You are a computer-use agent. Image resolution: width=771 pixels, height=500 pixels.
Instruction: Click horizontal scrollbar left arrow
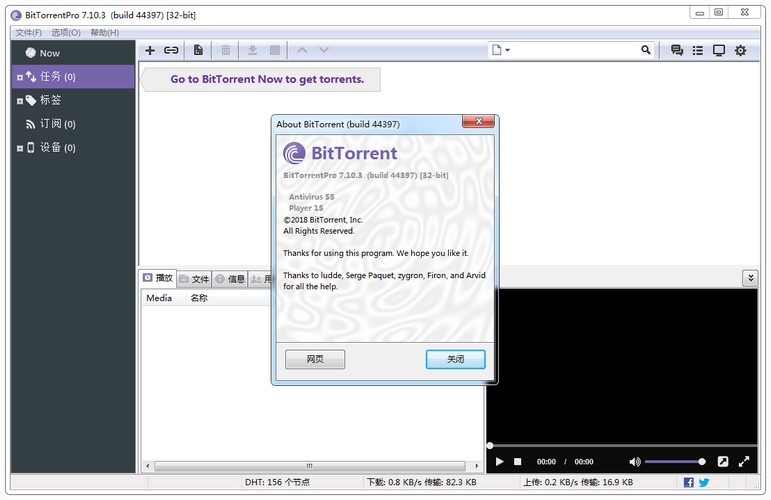click(x=148, y=466)
